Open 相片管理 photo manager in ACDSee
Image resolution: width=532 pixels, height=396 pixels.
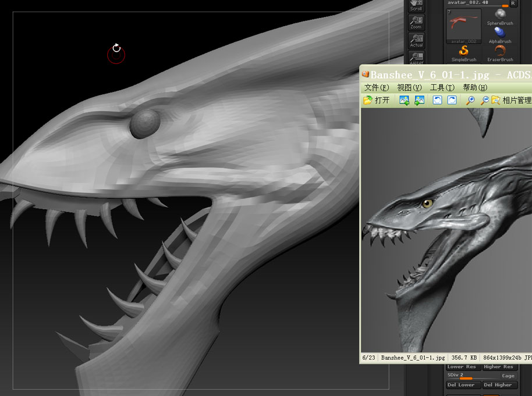click(x=511, y=101)
